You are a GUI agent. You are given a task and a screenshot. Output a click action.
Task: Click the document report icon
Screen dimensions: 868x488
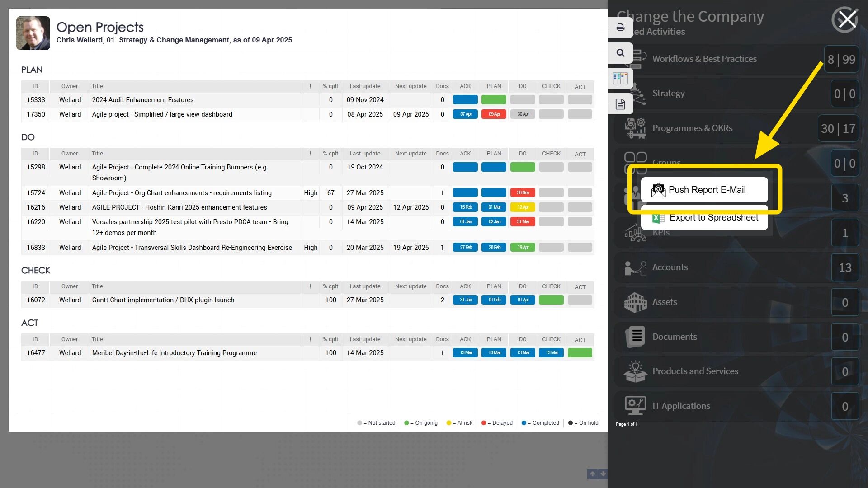[620, 104]
